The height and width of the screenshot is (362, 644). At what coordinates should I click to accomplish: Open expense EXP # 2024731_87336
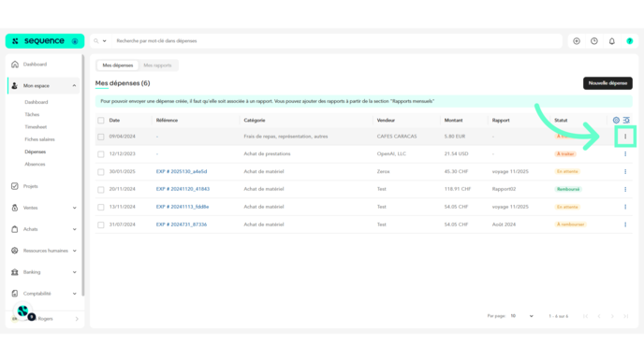(182, 224)
